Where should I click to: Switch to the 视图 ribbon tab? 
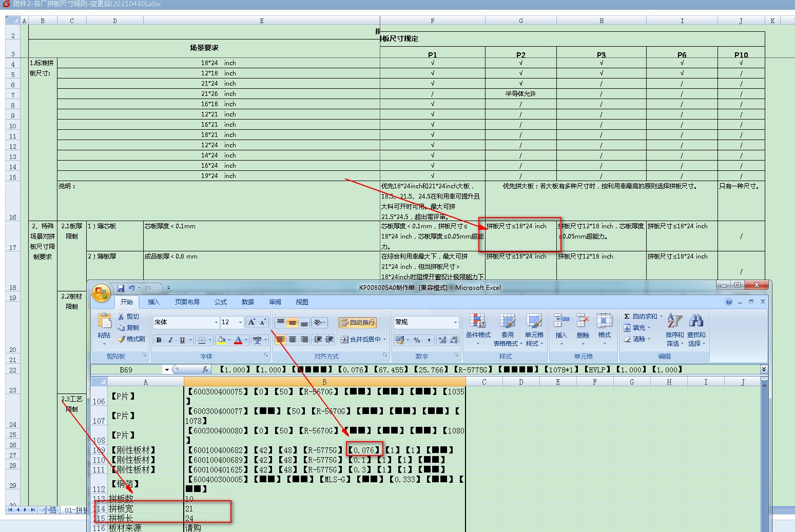click(302, 302)
